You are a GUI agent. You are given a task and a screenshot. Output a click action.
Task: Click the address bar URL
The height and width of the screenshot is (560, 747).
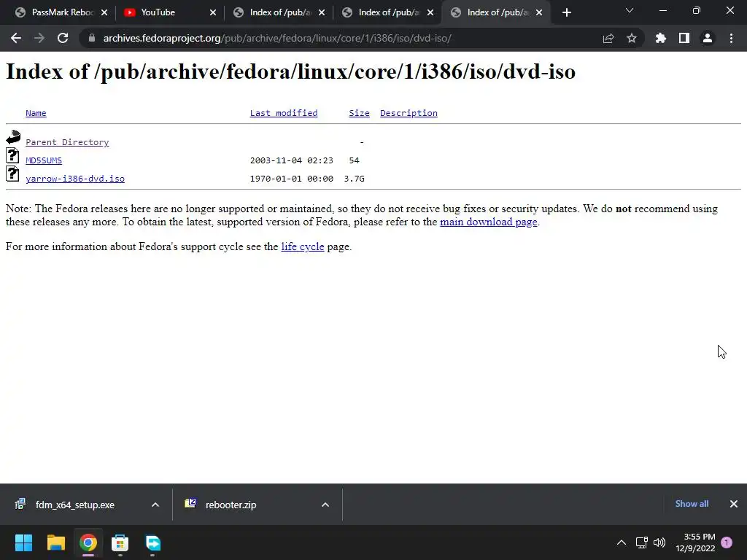tap(277, 38)
